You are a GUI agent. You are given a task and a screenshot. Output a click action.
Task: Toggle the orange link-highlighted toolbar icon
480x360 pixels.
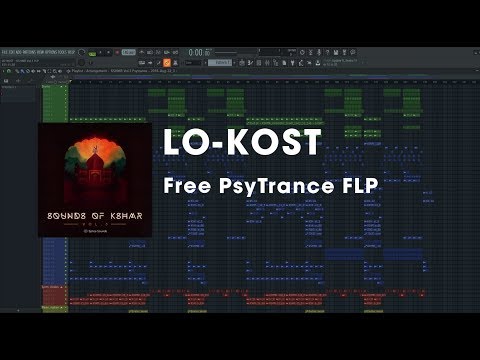click(167, 63)
